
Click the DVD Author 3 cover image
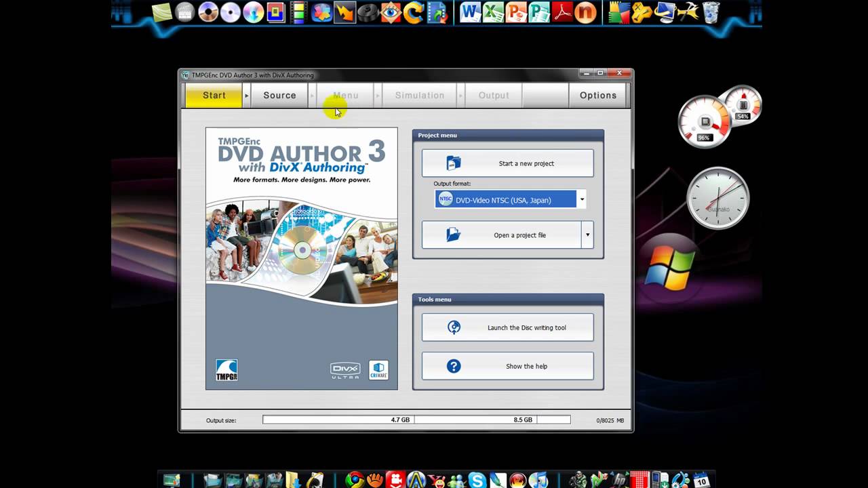[x=302, y=258]
